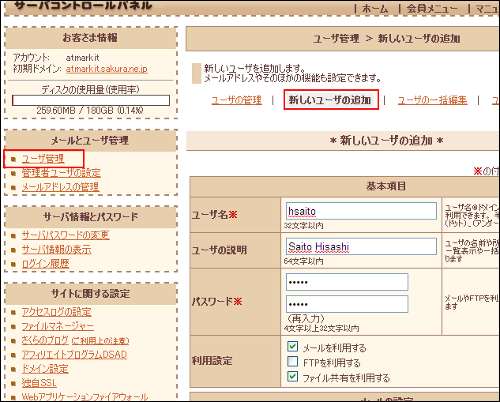Open ユーザ管理 in the sidebar
Screen dimensions: 500x402
pos(43,159)
